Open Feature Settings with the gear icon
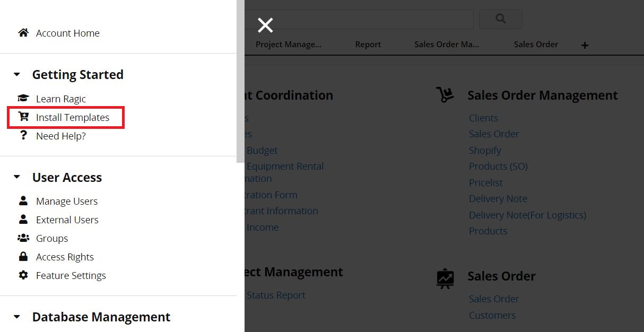644x332 pixels. coord(62,275)
